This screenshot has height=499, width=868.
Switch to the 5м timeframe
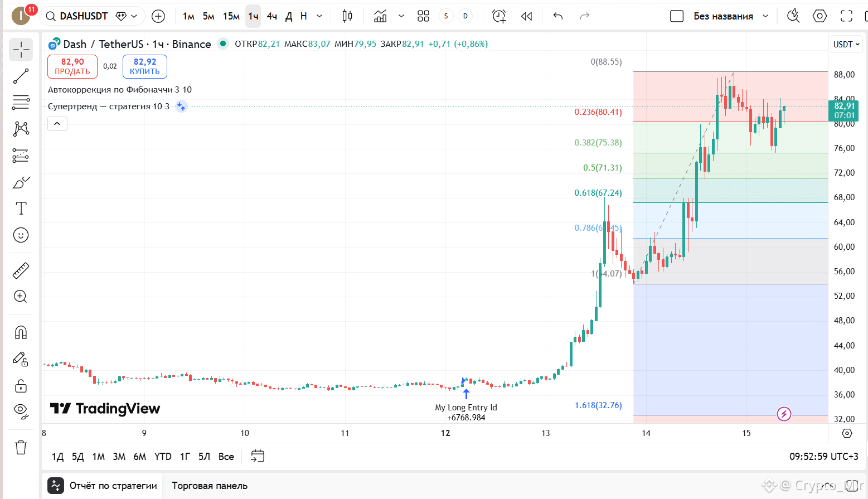pos(208,16)
